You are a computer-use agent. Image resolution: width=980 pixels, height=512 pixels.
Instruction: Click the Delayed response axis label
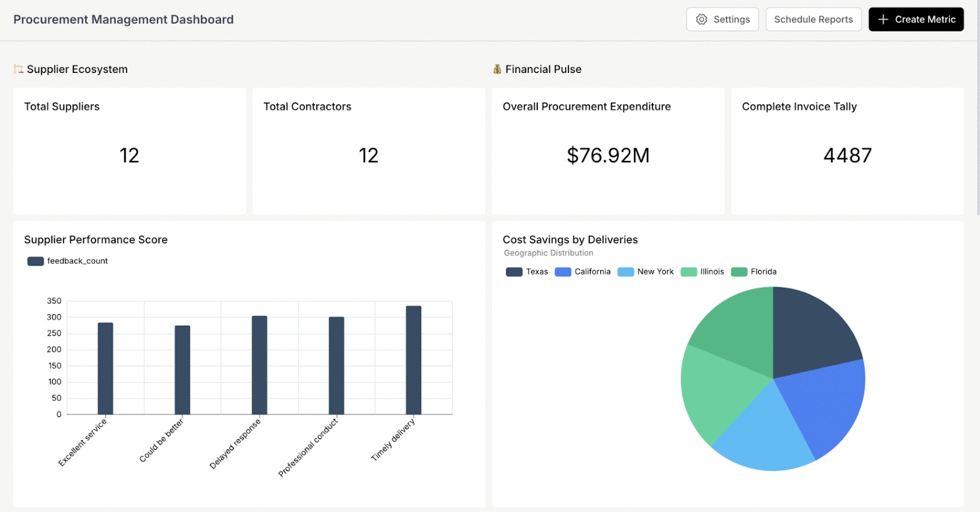coord(235,444)
